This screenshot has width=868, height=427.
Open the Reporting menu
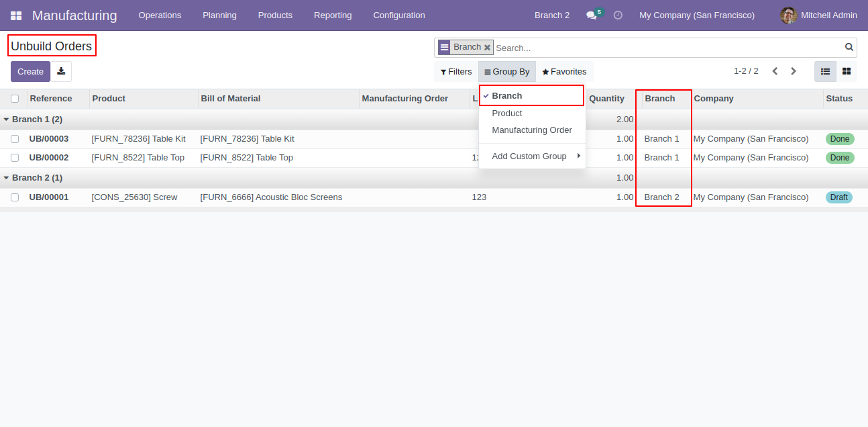(333, 15)
